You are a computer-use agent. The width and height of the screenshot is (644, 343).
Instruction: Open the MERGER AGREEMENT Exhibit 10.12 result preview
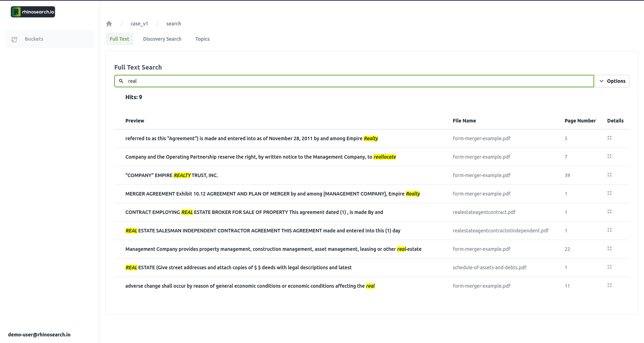(272, 194)
